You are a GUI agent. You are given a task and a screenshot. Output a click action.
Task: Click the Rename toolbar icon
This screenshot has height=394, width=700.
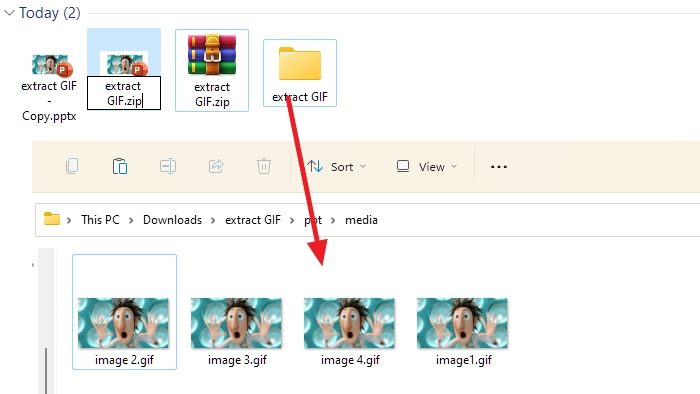coord(168,166)
